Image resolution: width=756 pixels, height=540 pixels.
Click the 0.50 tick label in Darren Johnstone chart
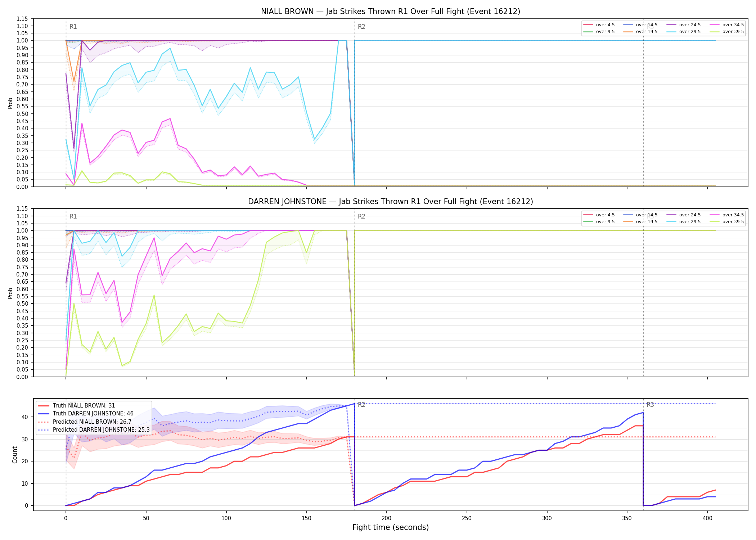(22, 304)
